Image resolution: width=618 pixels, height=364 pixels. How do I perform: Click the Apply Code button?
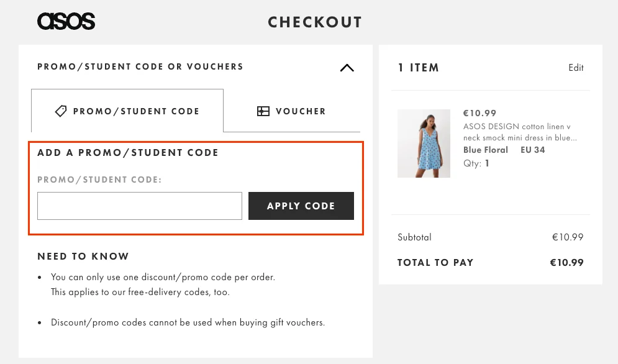[301, 206]
